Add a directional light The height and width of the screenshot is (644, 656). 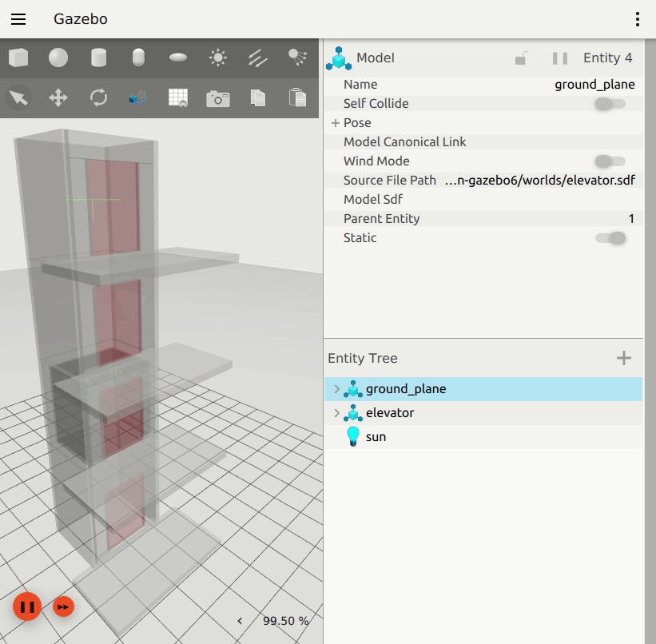258,58
